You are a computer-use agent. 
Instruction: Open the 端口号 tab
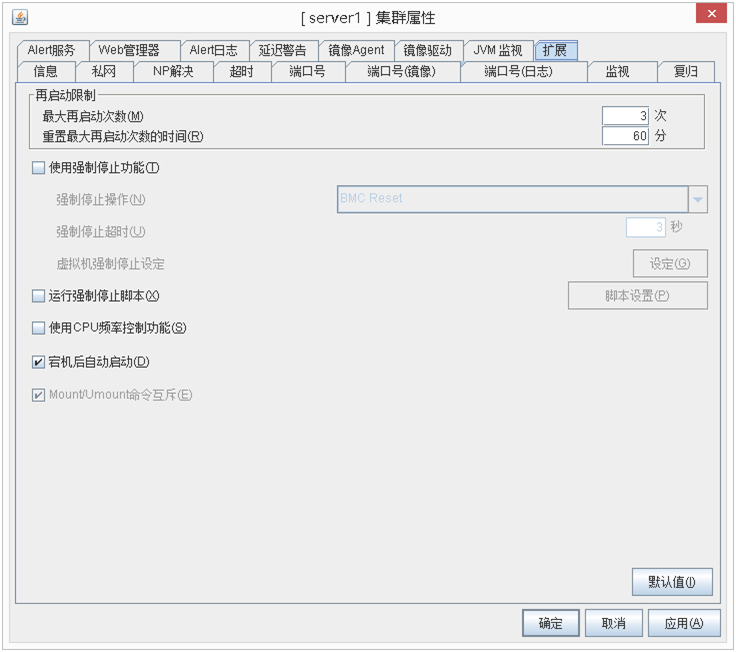[307, 71]
